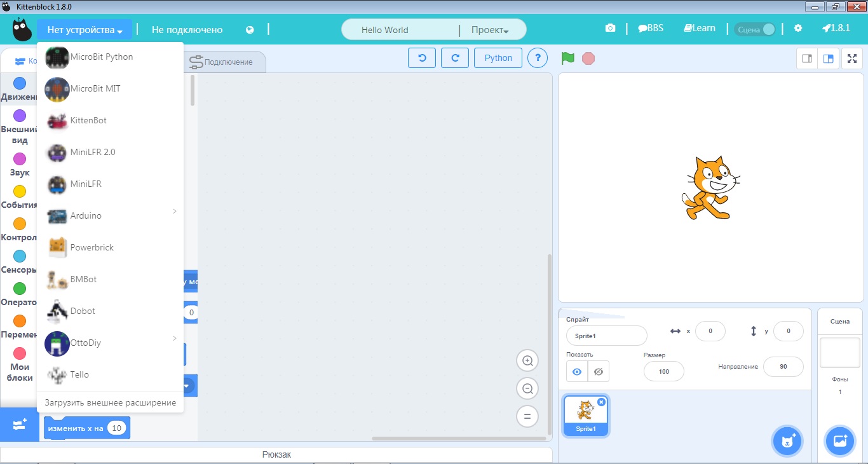This screenshot has height=464, width=868.
Task: Add a new backdrop with picture button
Action: [840, 440]
